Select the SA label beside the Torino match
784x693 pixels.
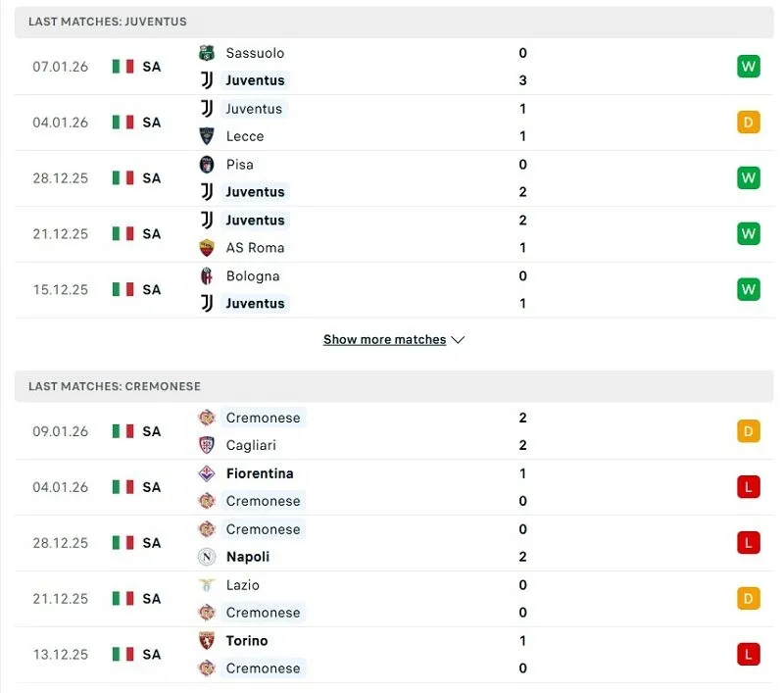152,654
